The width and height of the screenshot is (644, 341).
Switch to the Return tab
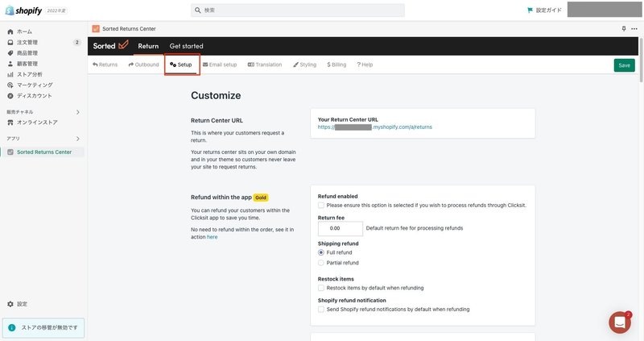(x=148, y=46)
